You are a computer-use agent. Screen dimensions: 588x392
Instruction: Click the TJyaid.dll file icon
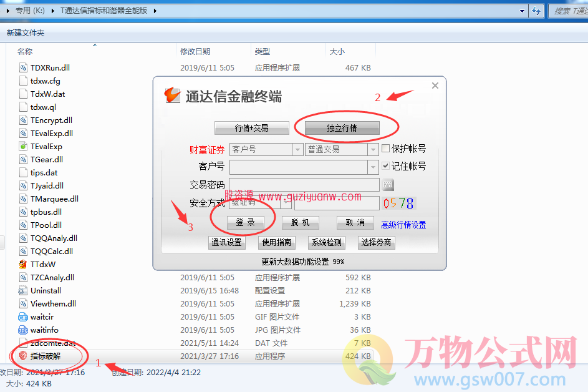pyautogui.click(x=23, y=185)
